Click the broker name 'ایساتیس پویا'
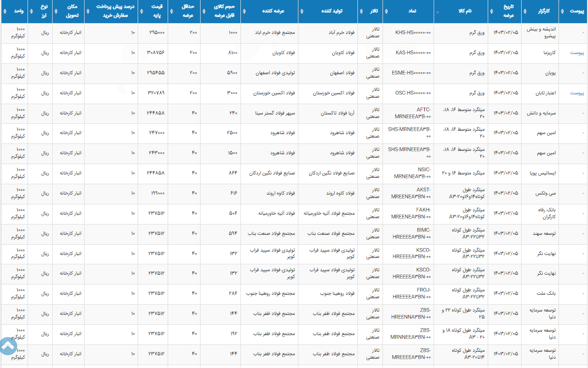The width and height of the screenshot is (588, 368). pyautogui.click(x=543, y=173)
